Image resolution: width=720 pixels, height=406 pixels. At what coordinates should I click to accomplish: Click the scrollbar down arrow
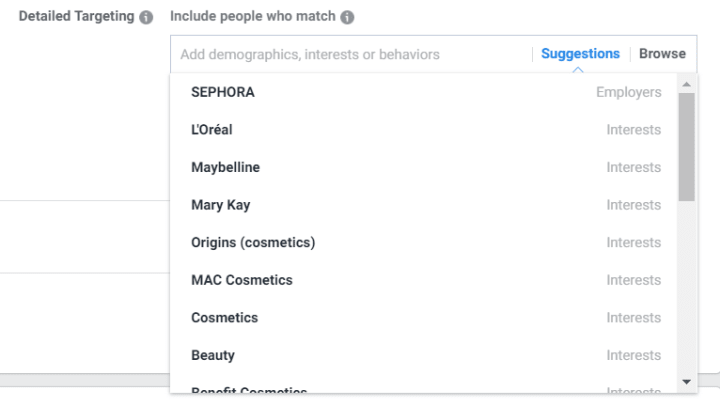(686, 382)
